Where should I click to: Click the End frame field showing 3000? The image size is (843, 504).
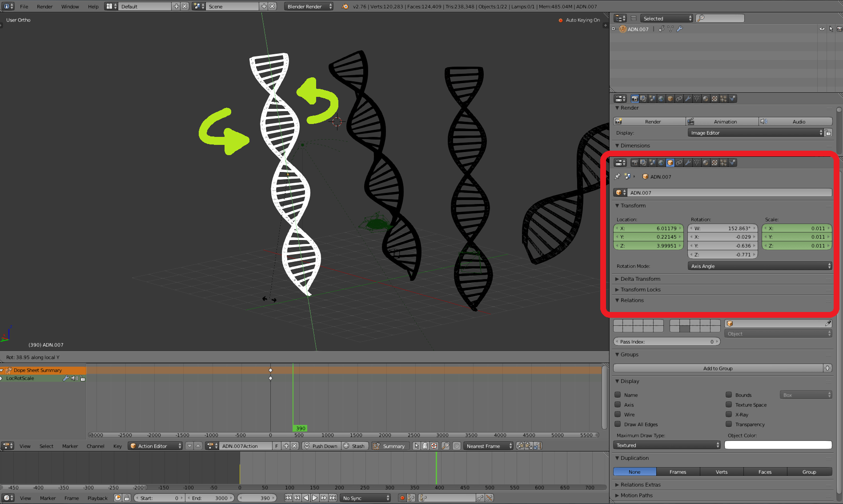210,498
